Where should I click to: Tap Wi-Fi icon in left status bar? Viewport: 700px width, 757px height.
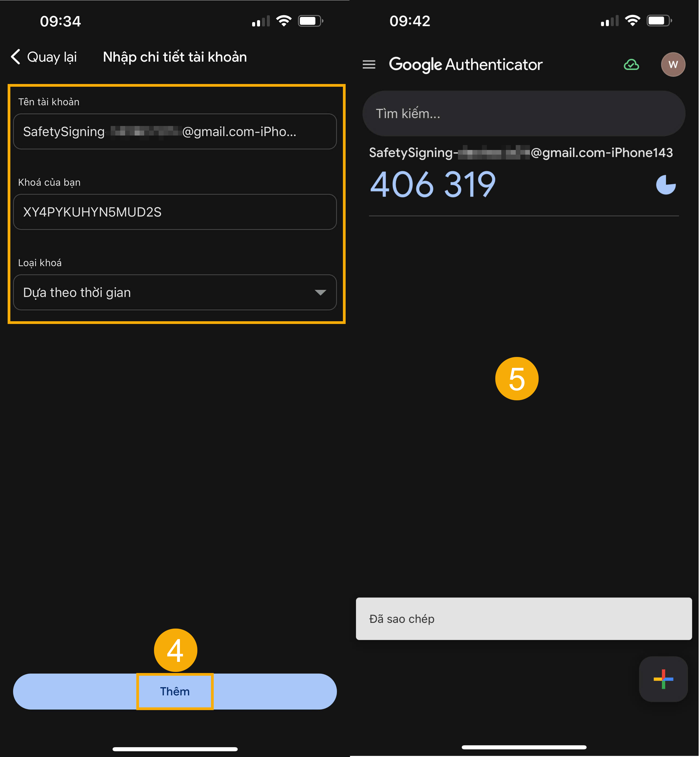(284, 21)
